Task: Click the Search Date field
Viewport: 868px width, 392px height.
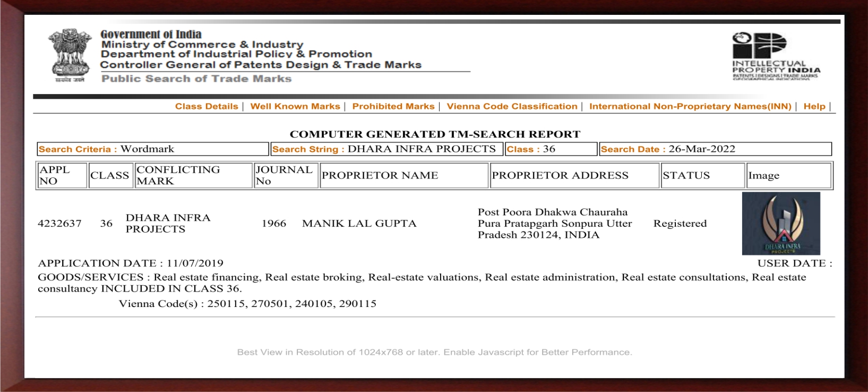Action: pyautogui.click(x=715, y=149)
